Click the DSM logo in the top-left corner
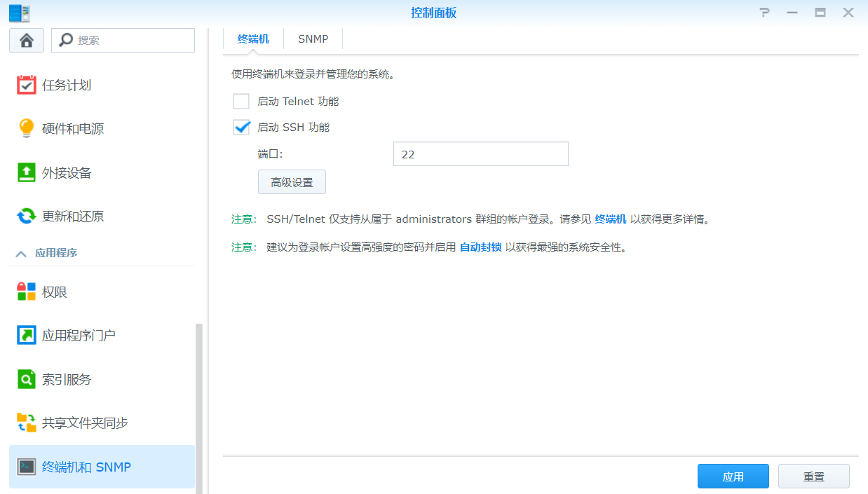This screenshot has width=868, height=494. (x=19, y=12)
